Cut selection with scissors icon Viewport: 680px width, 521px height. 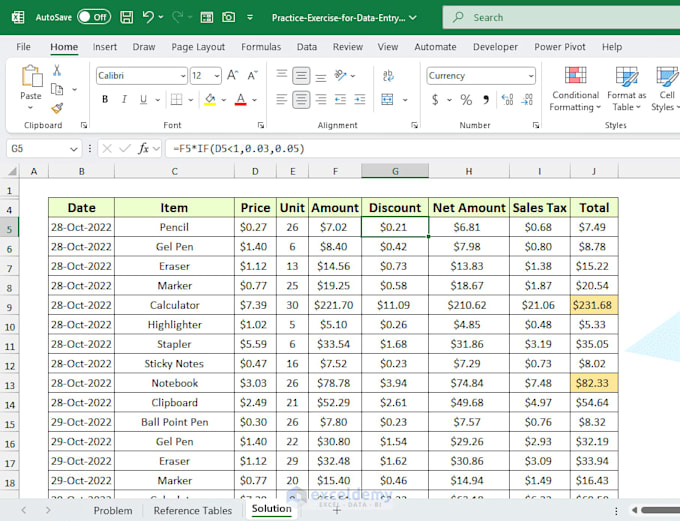pos(57,70)
